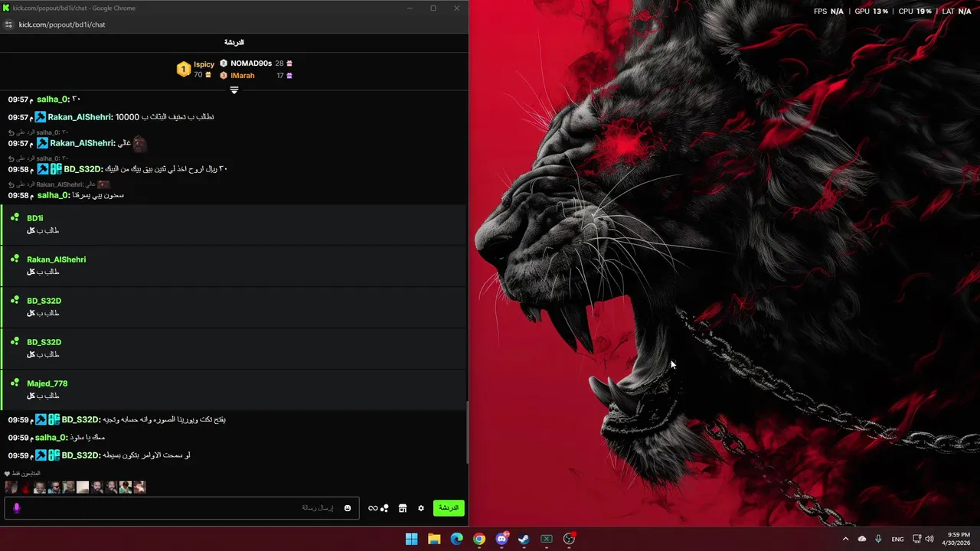The height and width of the screenshot is (551, 980).
Task: Click points icon on Majed_778 reward card
Action: 15,383
